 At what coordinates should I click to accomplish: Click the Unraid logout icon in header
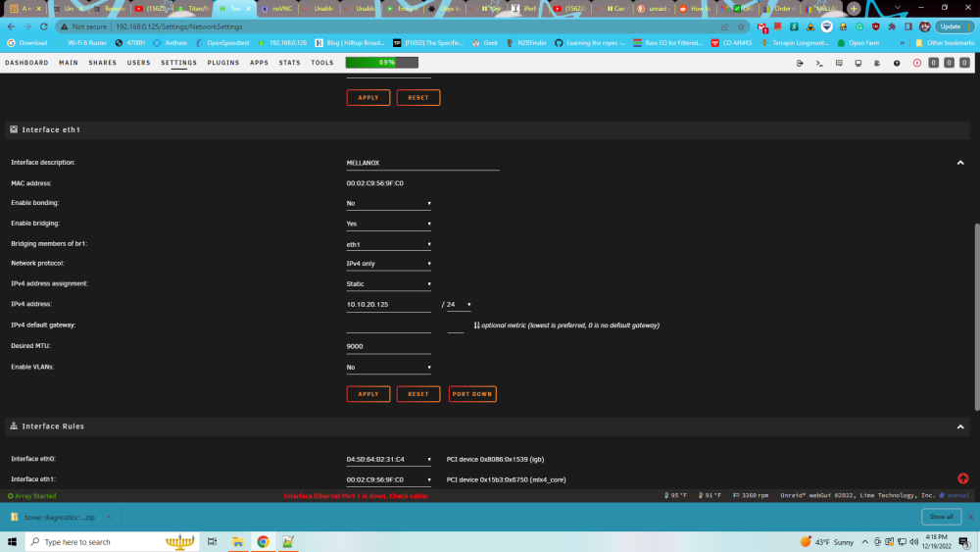800,63
